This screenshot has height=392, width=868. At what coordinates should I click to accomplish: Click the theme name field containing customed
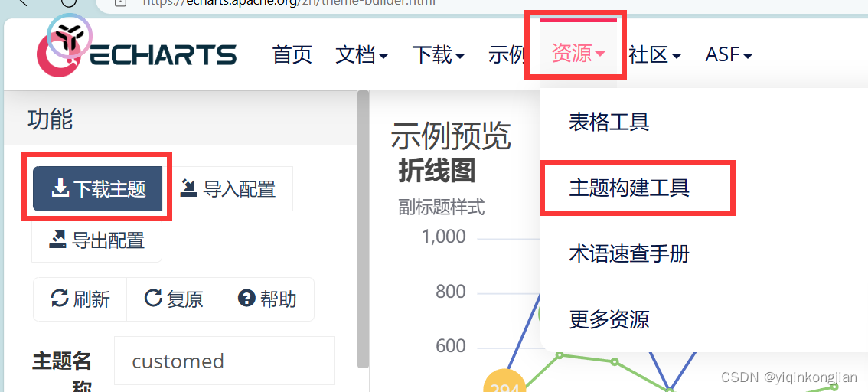point(224,361)
